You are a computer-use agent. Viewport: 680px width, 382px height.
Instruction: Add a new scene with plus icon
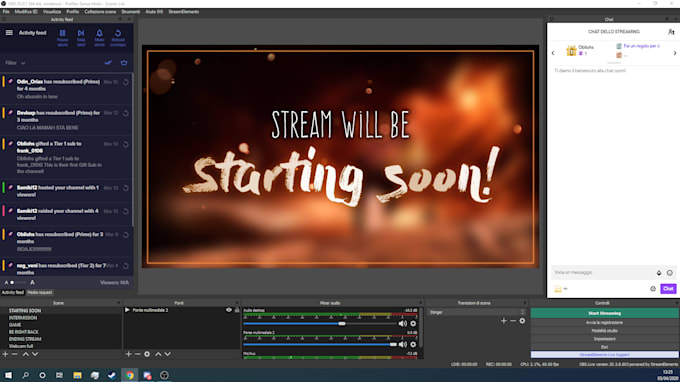point(5,354)
